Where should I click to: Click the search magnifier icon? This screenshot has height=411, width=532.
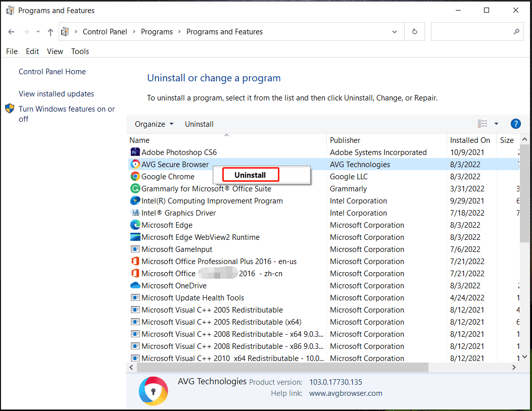(516, 31)
